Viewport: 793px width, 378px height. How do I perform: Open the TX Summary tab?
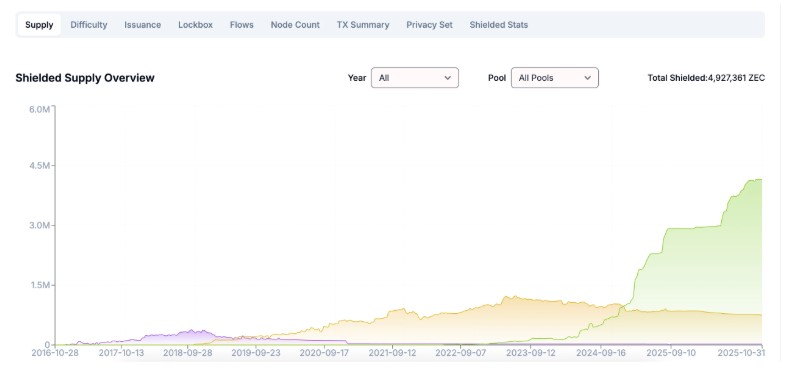[363, 25]
